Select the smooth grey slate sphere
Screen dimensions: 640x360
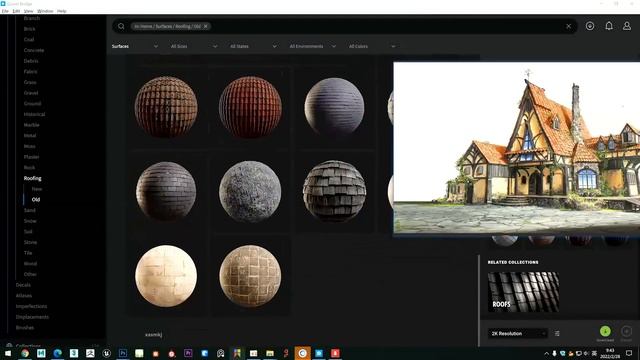click(x=334, y=107)
